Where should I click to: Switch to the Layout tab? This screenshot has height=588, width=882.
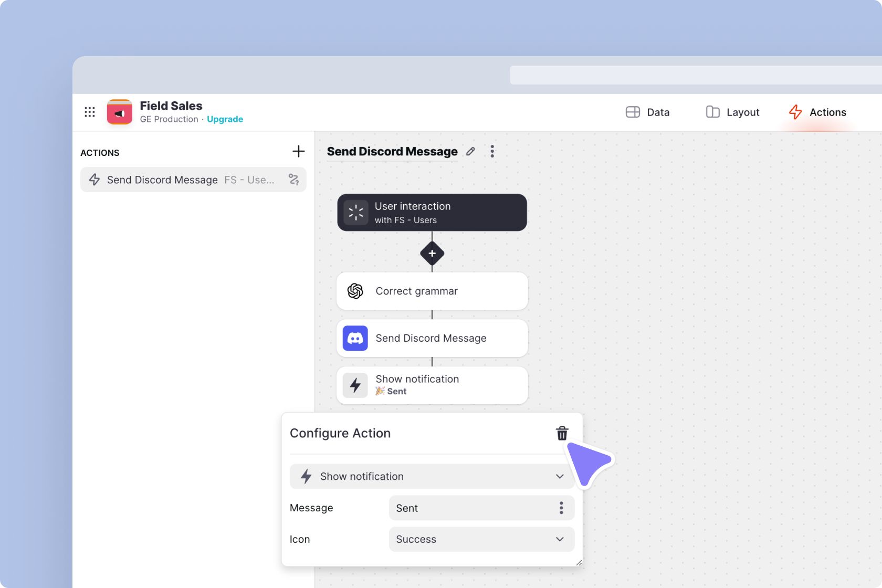733,112
